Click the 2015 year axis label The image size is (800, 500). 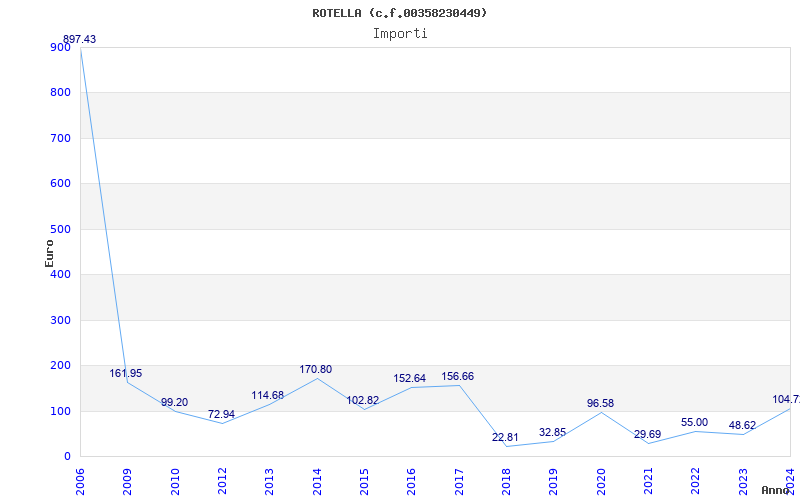tap(364, 481)
